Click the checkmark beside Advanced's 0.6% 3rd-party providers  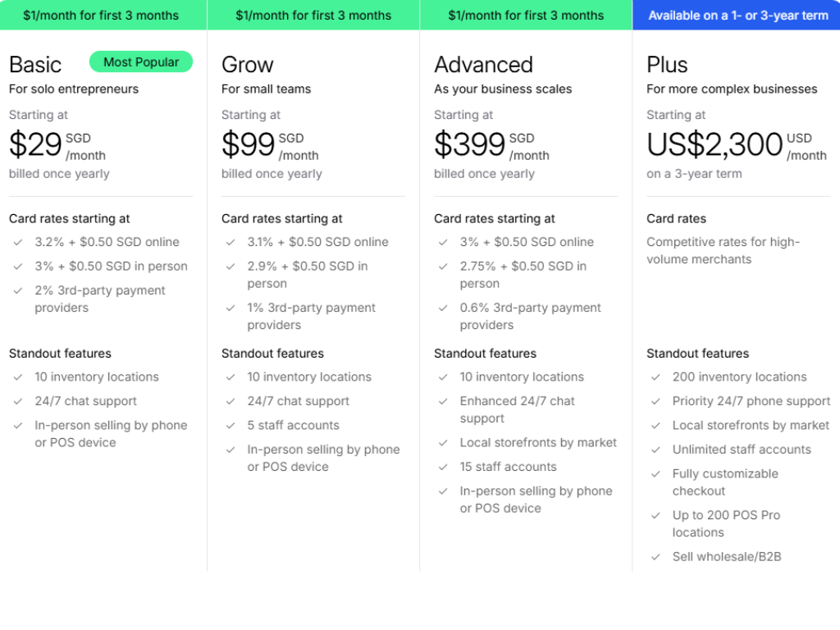point(443,308)
